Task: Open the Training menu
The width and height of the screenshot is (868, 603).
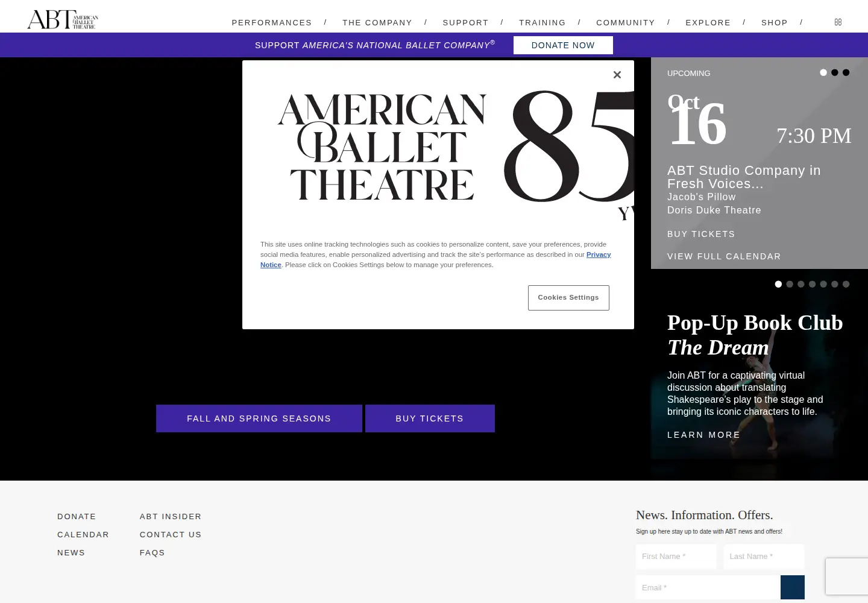Action: click(542, 23)
